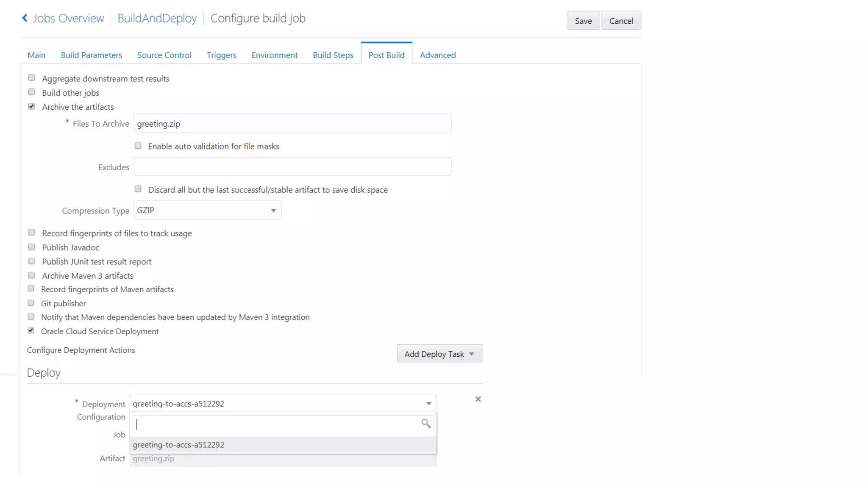
Task: Click the search magnifier icon in dropdown
Action: pos(426,423)
